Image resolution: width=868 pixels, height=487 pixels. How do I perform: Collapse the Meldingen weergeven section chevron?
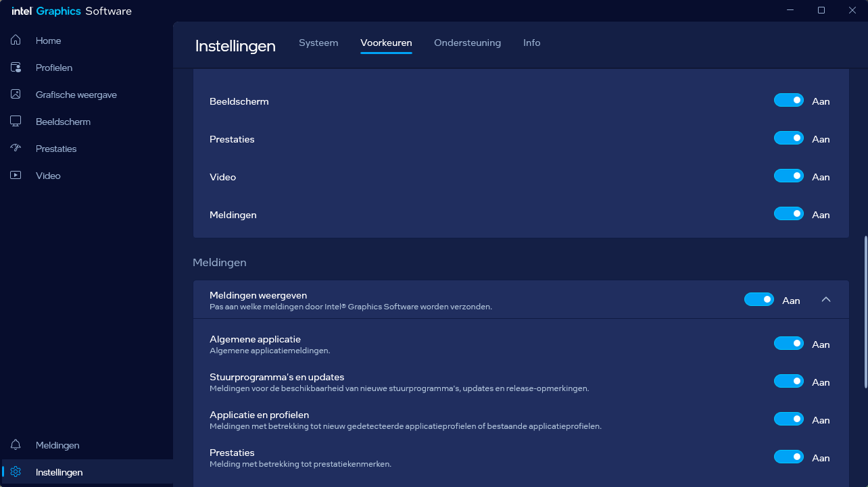825,300
